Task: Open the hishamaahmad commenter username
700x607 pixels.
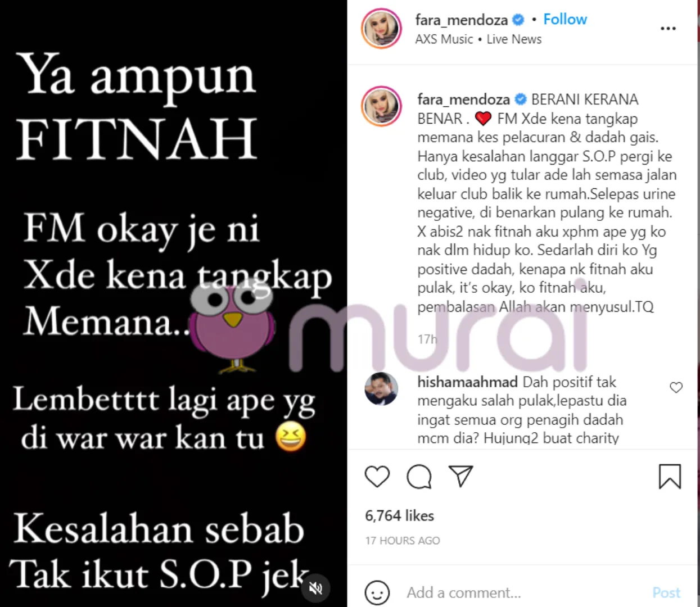Action: tap(467, 382)
